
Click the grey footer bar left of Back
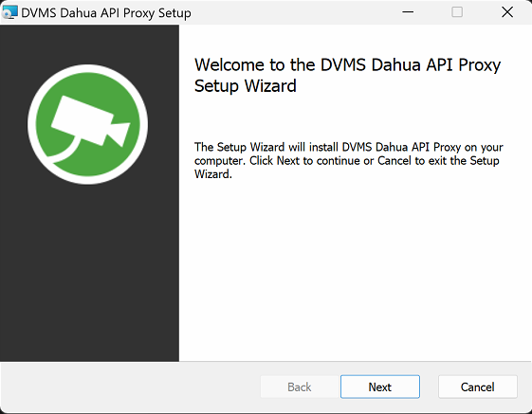[130, 387]
